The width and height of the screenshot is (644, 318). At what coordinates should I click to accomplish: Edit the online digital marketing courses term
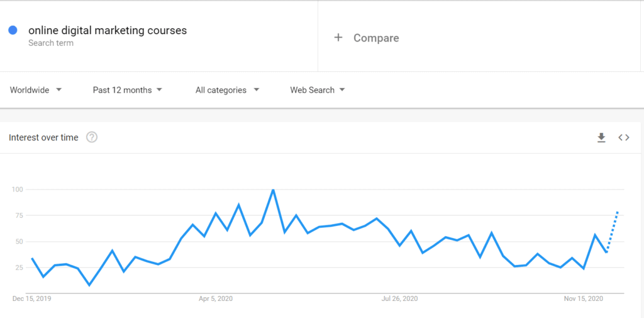coord(108,30)
